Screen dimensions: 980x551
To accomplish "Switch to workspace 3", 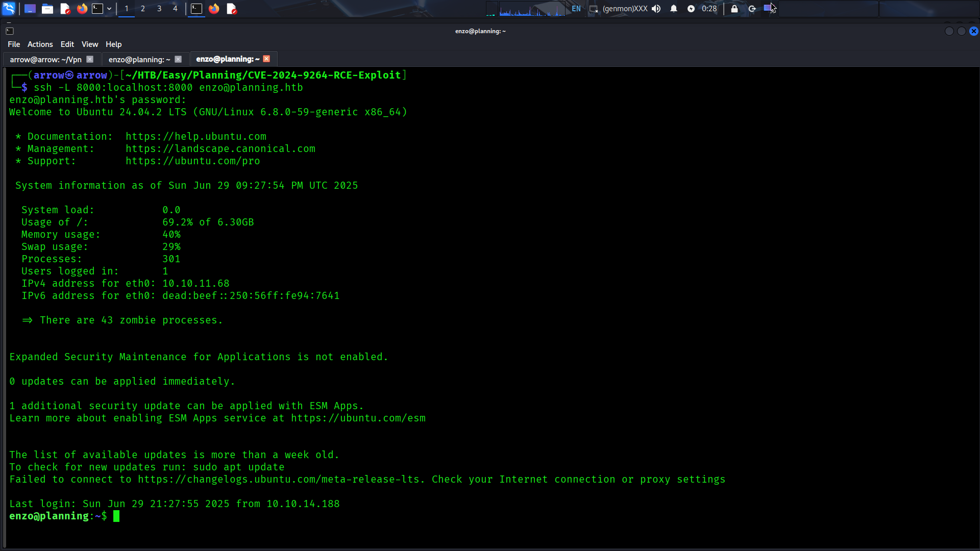I will click(x=159, y=9).
